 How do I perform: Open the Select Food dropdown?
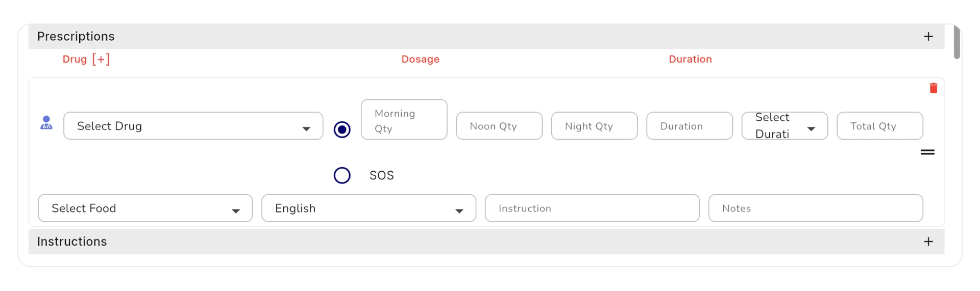[145, 208]
